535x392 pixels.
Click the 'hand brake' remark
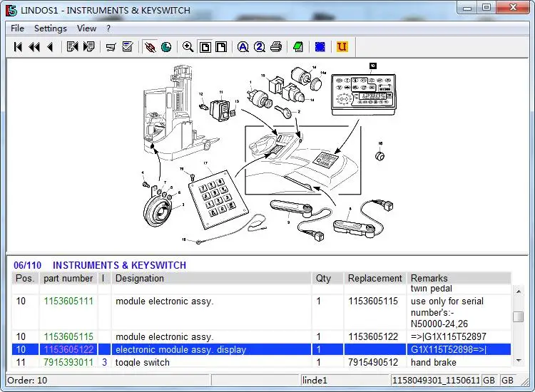[x=433, y=362]
